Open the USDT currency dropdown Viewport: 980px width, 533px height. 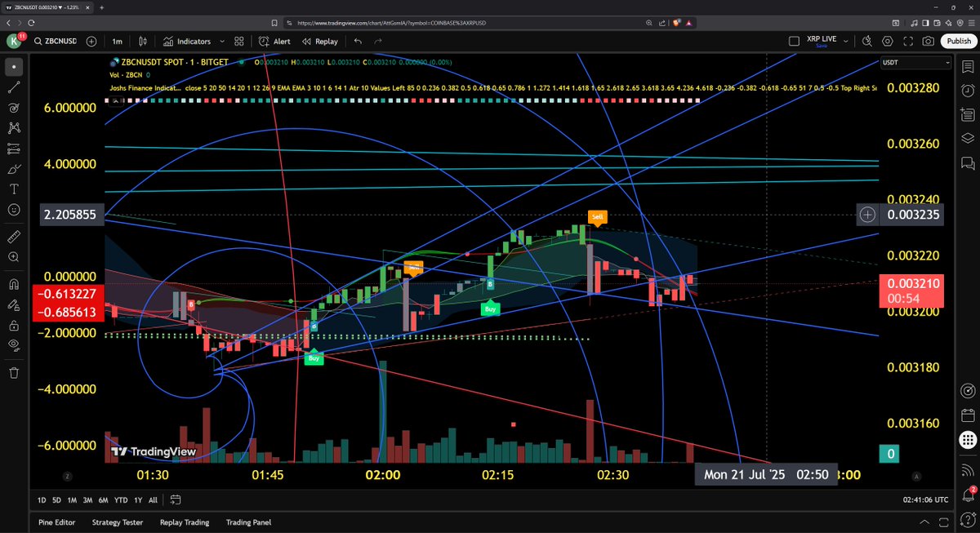(916, 63)
